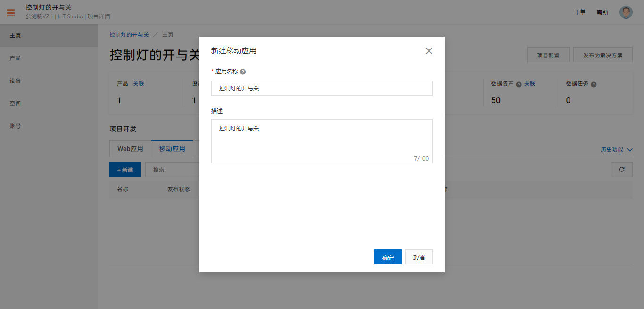
Task: Open 项目配置 settings
Action: [548, 55]
